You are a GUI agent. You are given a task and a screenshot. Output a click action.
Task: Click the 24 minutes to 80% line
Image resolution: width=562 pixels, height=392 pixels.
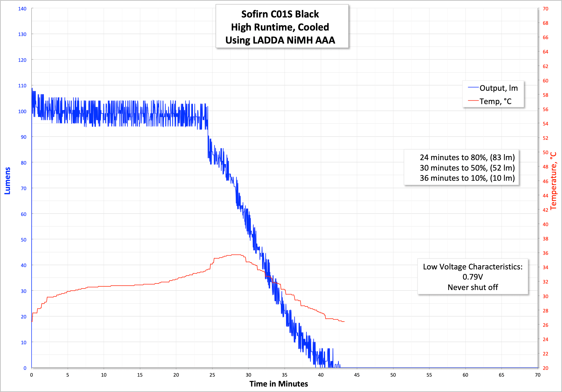(467, 157)
